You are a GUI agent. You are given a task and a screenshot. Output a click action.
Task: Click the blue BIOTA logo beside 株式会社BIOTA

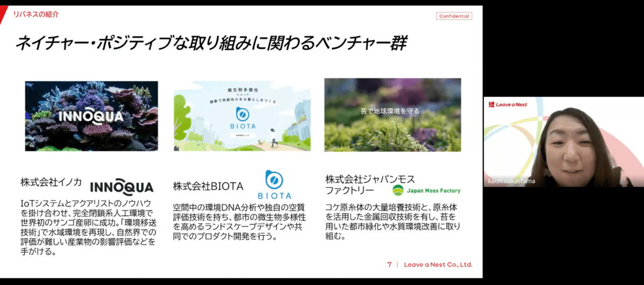(x=274, y=185)
